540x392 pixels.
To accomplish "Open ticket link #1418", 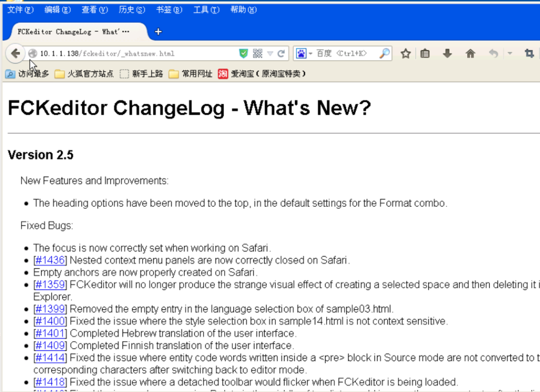I will (50, 382).
